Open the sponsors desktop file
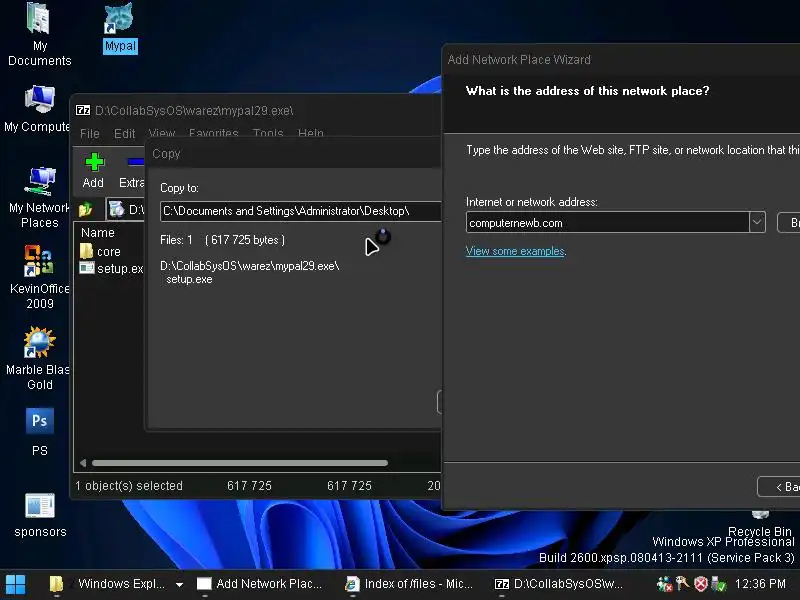 (x=40, y=515)
